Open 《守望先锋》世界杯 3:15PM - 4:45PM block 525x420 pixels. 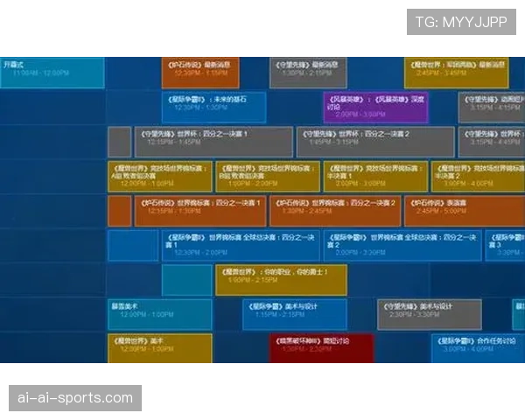point(492,142)
